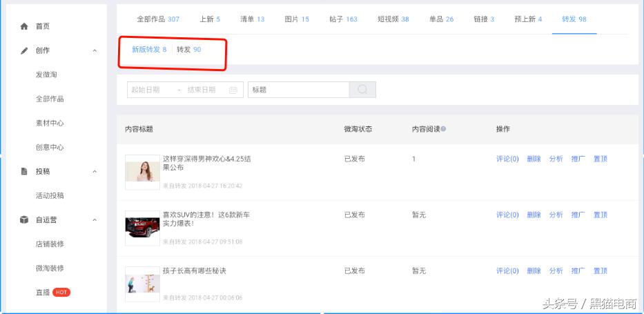Image resolution: width=644 pixels, height=314 pixels.
Task: Open thumbnail of 这样穿深得男神欢心 post
Action: tap(142, 172)
